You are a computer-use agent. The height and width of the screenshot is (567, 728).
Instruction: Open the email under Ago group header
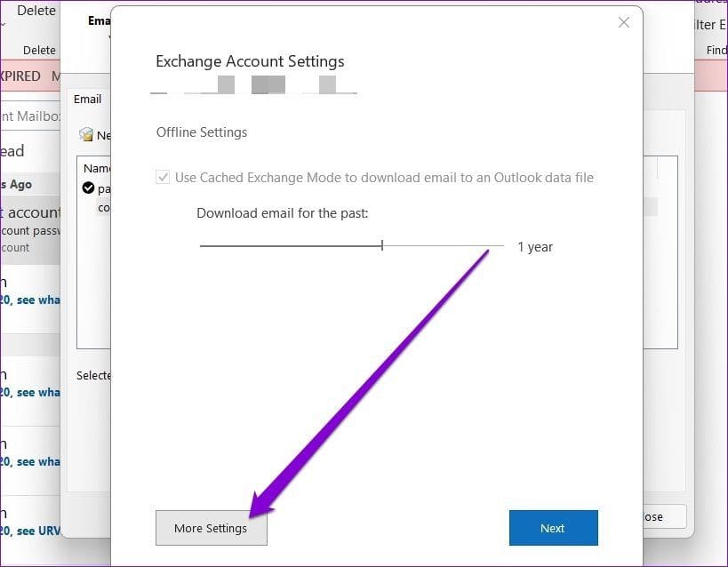pyautogui.click(x=30, y=230)
